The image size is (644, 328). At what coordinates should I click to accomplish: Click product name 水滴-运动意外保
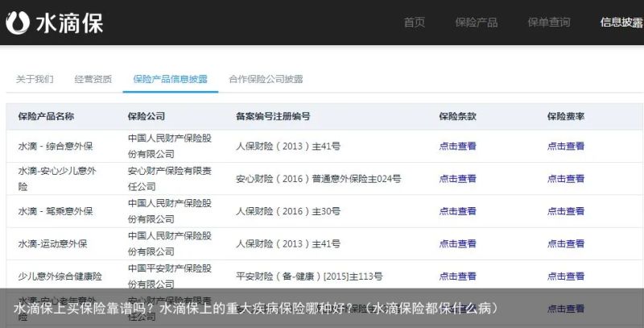(x=52, y=243)
